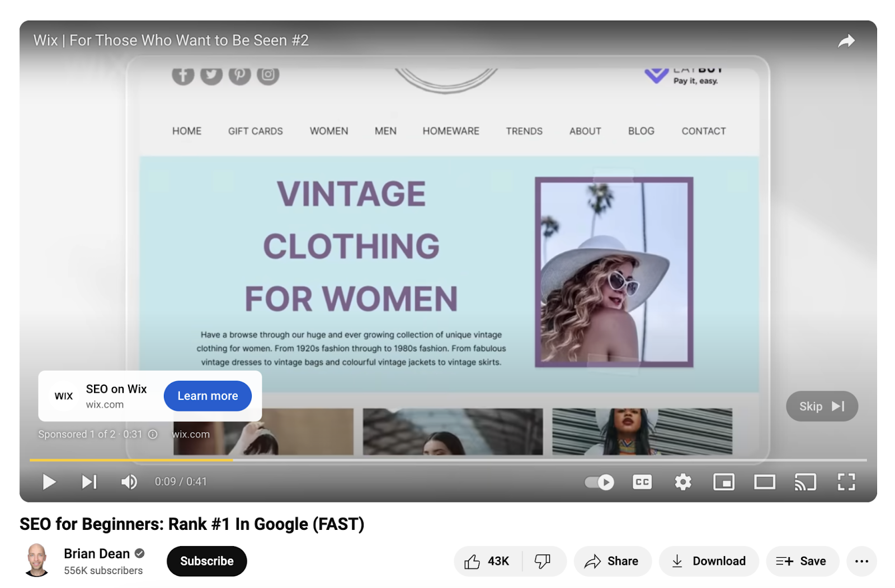Open the playback settings gear

click(683, 481)
